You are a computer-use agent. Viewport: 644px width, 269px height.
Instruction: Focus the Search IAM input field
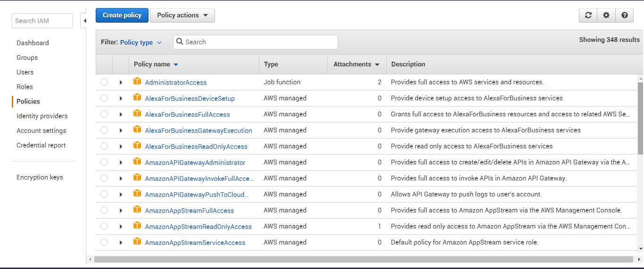pyautogui.click(x=42, y=21)
